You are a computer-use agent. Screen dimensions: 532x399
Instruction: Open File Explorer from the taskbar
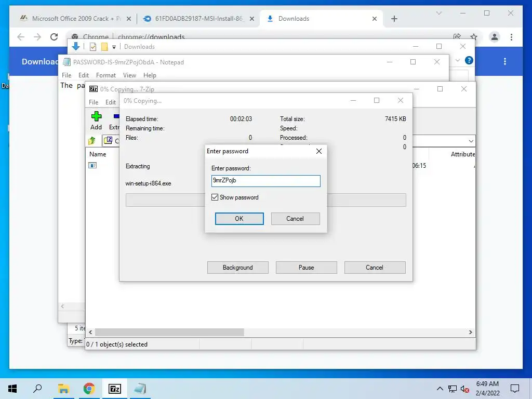click(x=63, y=389)
